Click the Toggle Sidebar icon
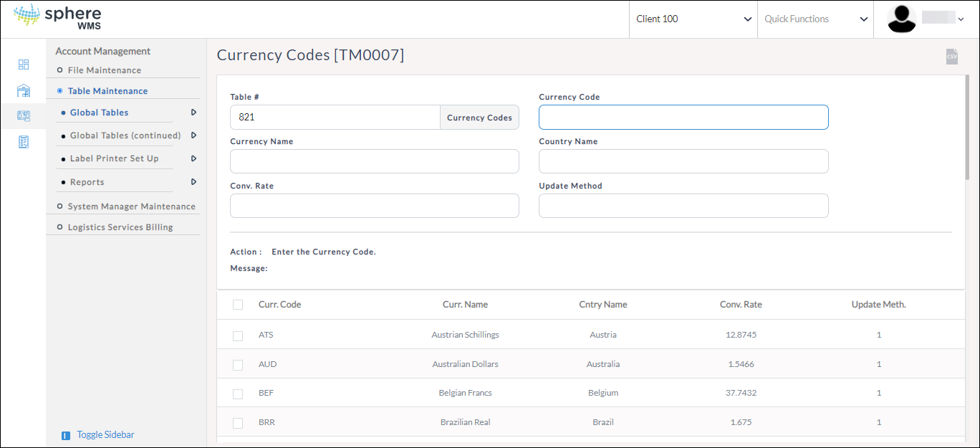The image size is (980, 448). [66, 435]
